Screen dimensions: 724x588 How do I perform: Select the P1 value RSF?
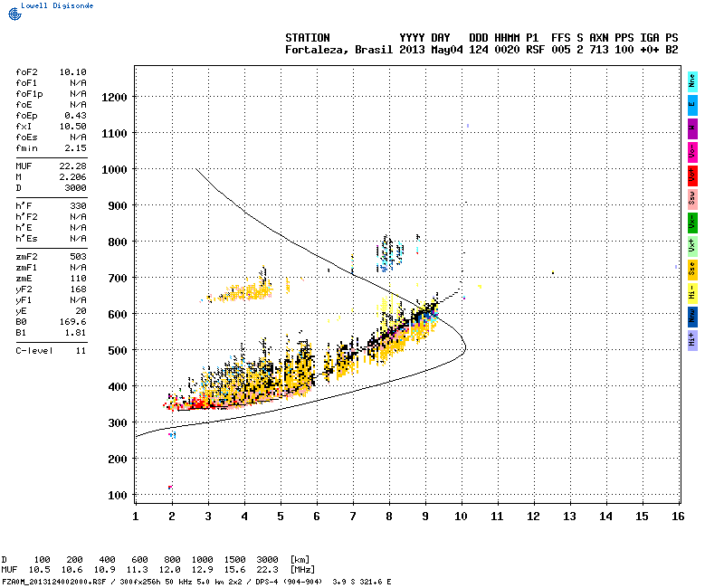(536, 50)
